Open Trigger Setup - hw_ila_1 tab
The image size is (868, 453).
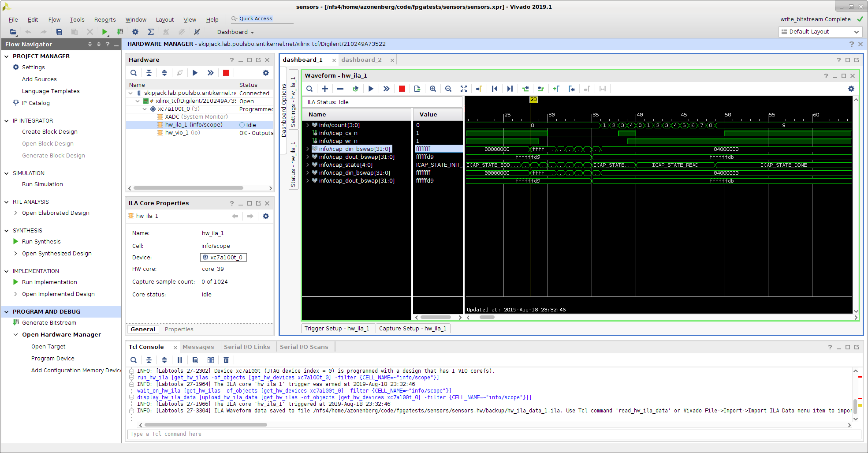coord(337,329)
